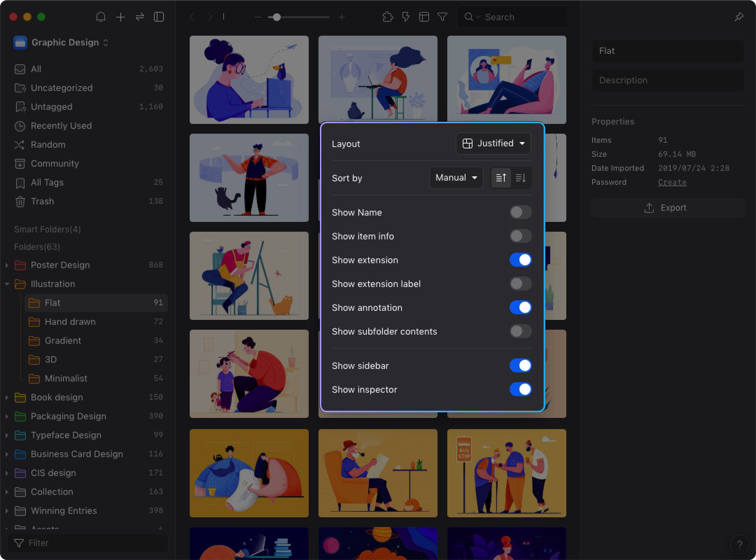Viewport: 756px width, 560px height.
Task: Enable Show subfolder contents toggle
Action: pyautogui.click(x=520, y=331)
